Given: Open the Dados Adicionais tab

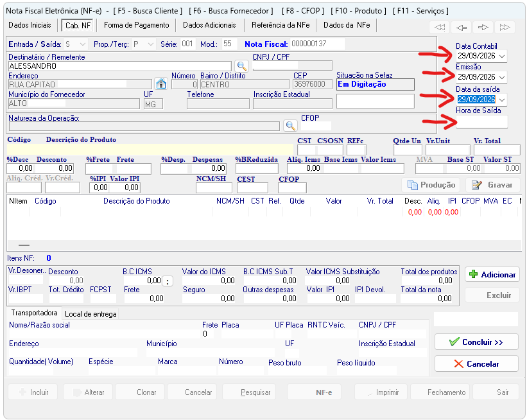Looking at the screenshot, I should pyautogui.click(x=209, y=25).
